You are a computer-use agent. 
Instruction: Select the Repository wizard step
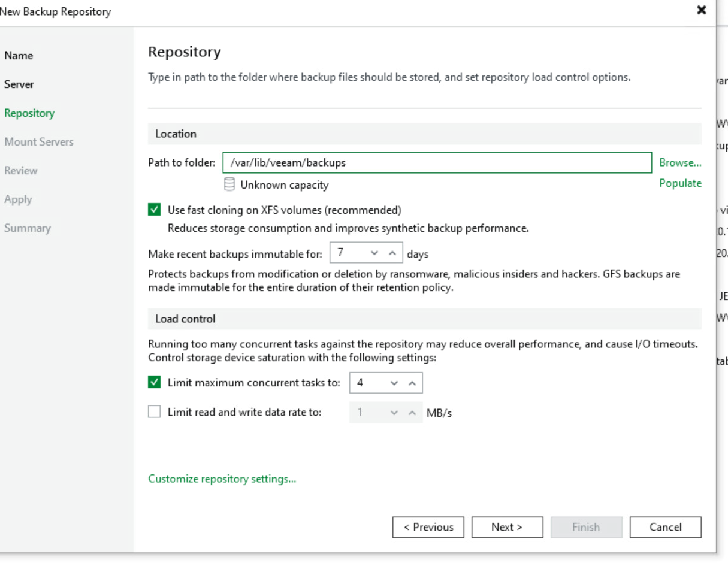tap(29, 113)
